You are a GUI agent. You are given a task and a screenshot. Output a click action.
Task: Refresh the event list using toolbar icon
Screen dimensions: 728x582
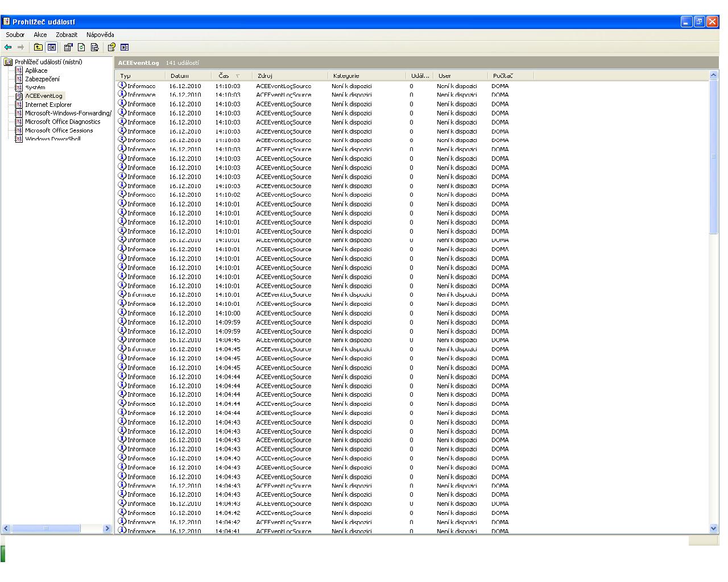pos(81,47)
